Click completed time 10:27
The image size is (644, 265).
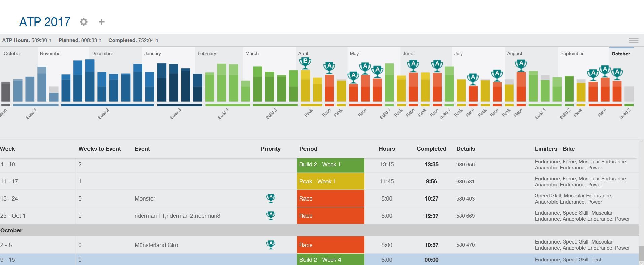[431, 198]
